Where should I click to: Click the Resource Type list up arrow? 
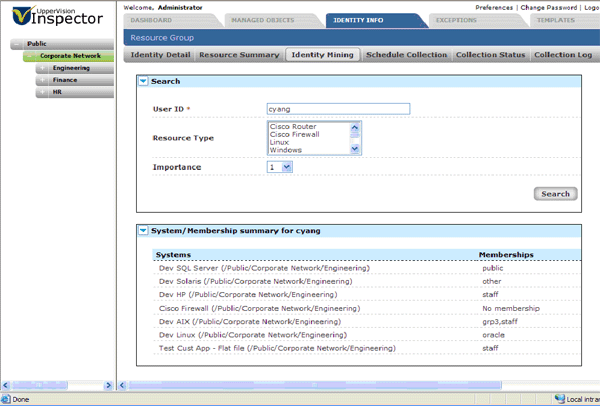coord(355,127)
